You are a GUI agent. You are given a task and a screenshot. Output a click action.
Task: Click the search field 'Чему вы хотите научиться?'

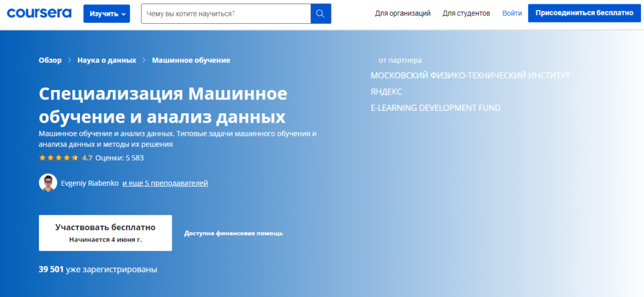click(226, 13)
